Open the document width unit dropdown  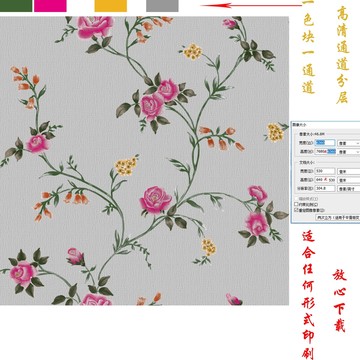[x=349, y=172]
